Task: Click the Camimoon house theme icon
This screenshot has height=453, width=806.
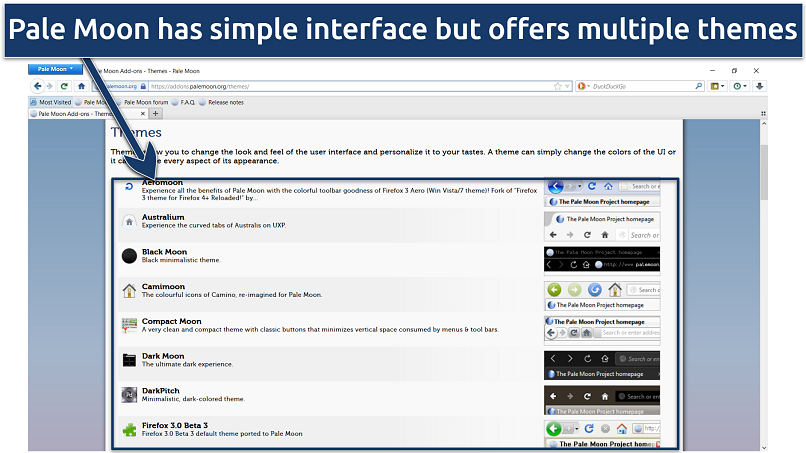Action: [129, 291]
